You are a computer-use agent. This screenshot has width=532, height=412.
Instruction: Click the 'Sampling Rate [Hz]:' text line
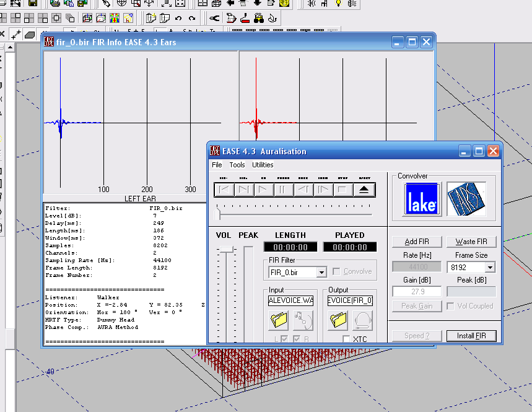coord(80,260)
